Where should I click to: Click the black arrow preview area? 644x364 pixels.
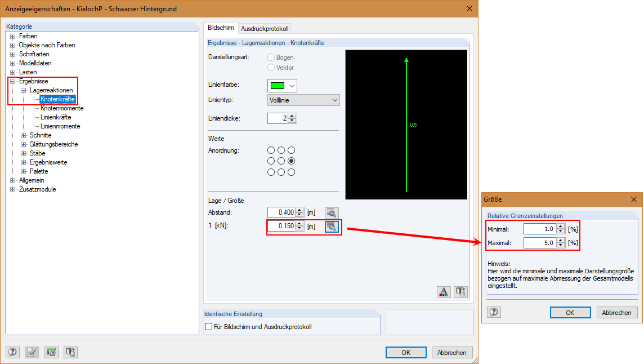406,125
